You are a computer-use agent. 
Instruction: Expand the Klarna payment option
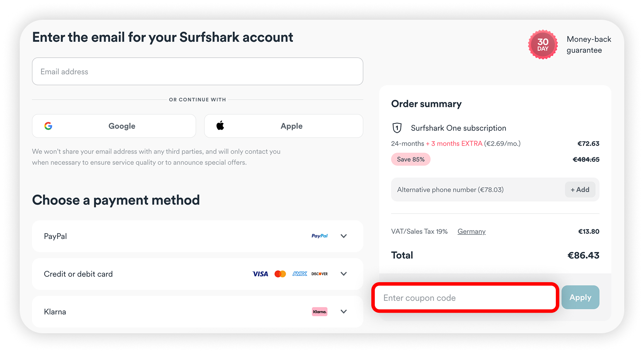[343, 311]
